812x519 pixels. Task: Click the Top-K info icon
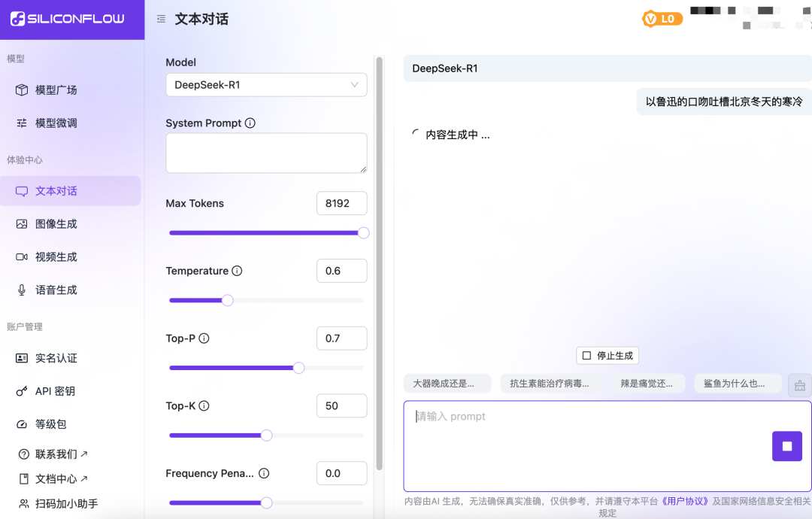(x=204, y=406)
